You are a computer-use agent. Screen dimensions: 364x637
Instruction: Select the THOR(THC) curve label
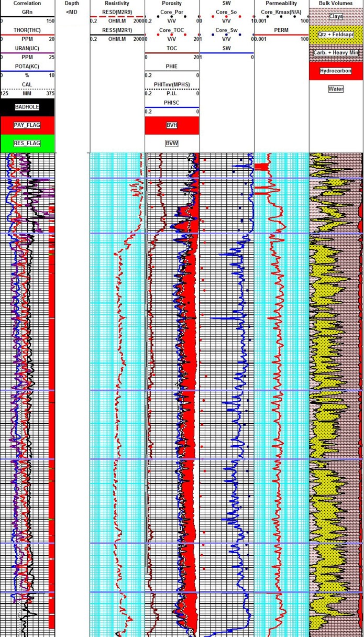[x=27, y=30]
